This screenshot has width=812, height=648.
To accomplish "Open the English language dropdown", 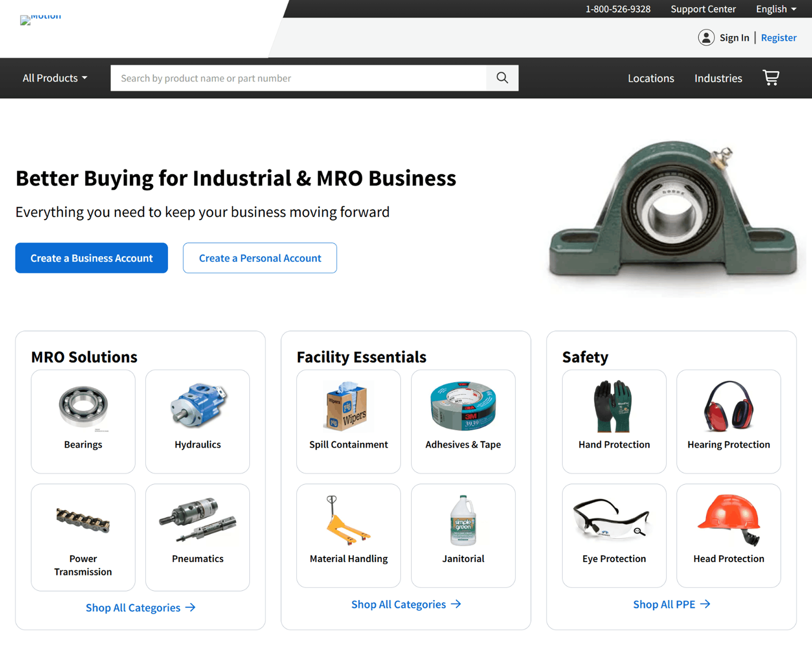I will pyautogui.click(x=775, y=9).
